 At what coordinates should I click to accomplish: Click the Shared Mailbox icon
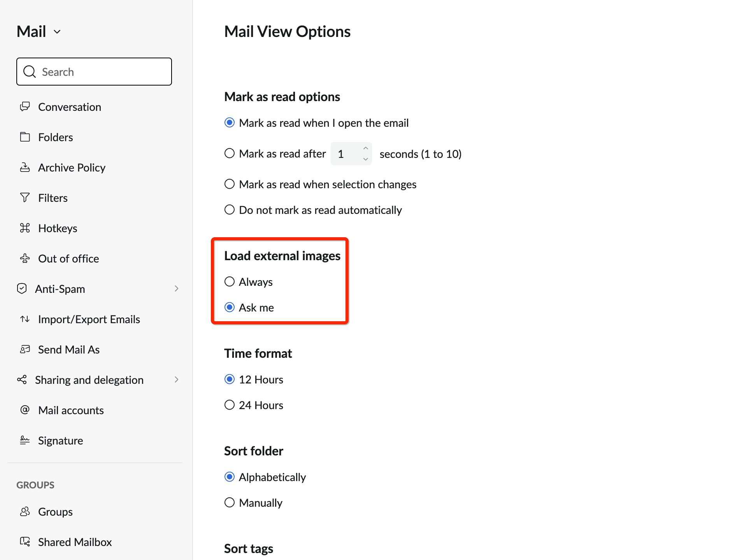(x=25, y=542)
